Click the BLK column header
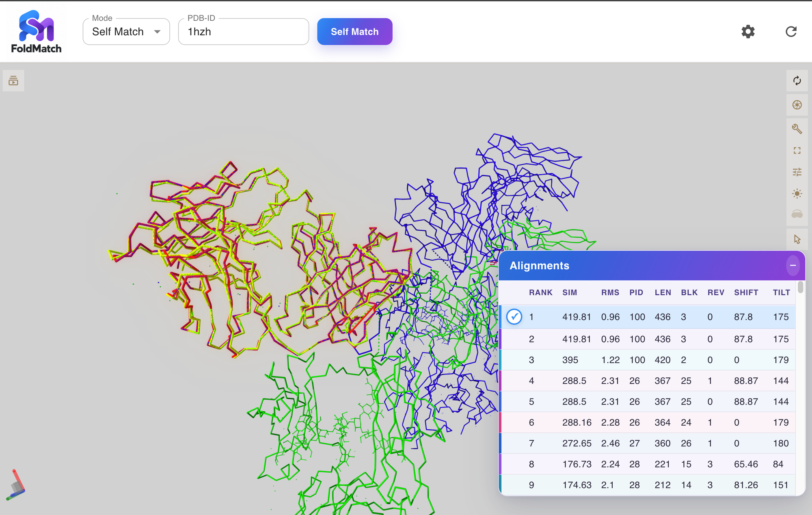 (x=689, y=292)
